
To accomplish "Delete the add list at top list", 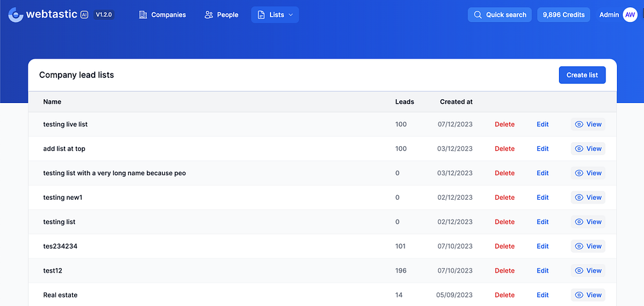I will click(x=504, y=149).
